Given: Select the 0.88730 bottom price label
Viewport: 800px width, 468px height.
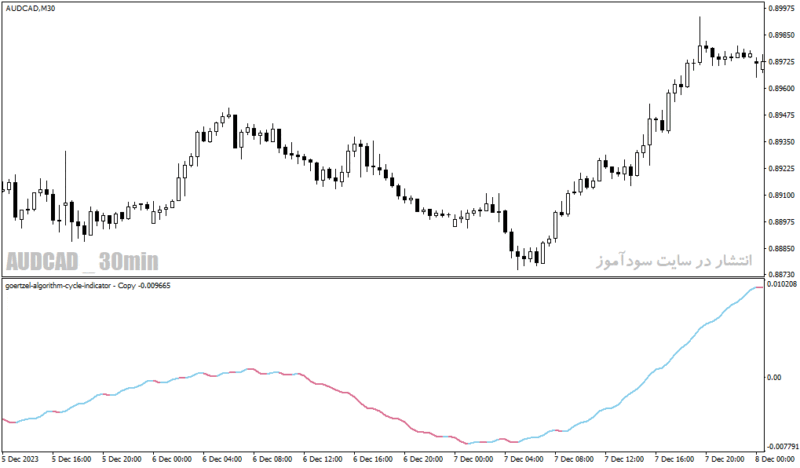Looking at the screenshot, I should pos(782,275).
